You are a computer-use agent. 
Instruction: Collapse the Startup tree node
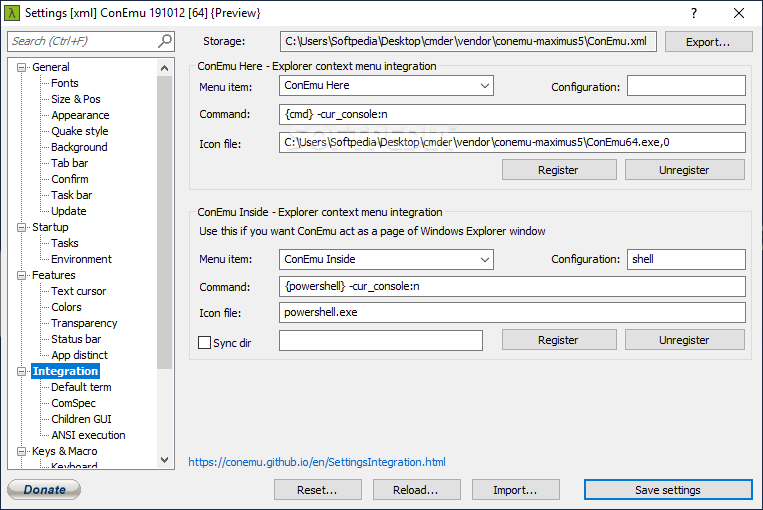click(x=21, y=227)
